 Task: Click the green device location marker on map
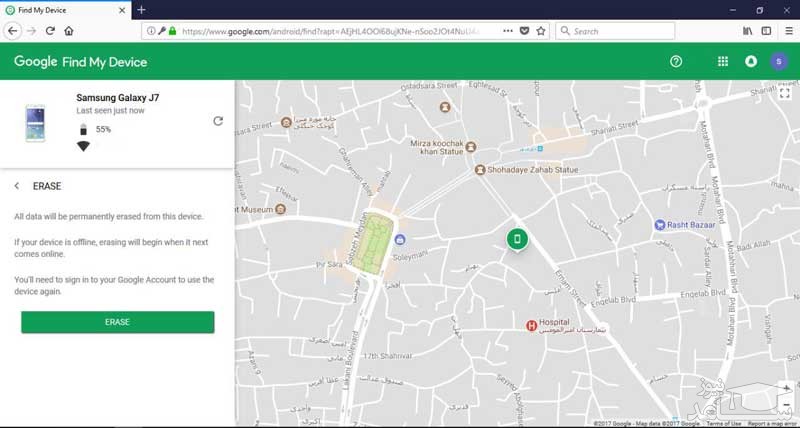(x=516, y=239)
